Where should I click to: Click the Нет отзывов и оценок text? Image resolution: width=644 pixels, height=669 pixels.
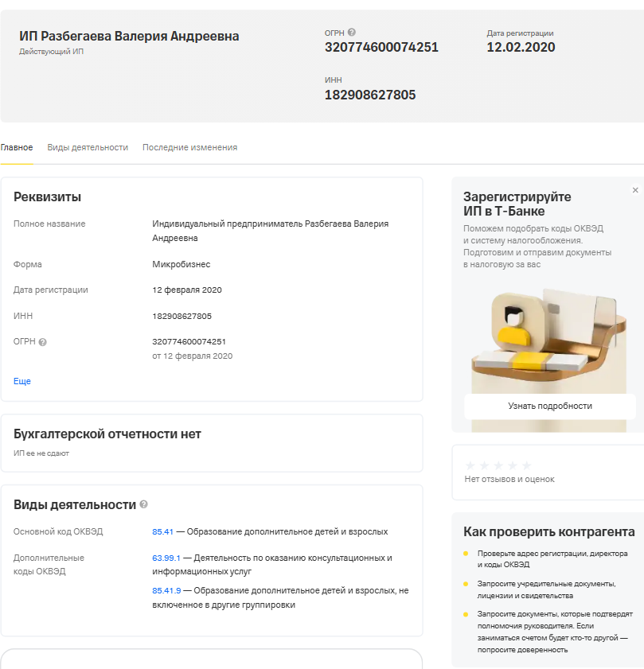click(509, 479)
